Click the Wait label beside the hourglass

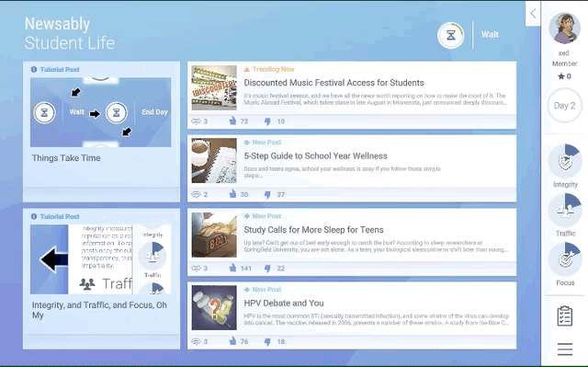click(x=490, y=35)
